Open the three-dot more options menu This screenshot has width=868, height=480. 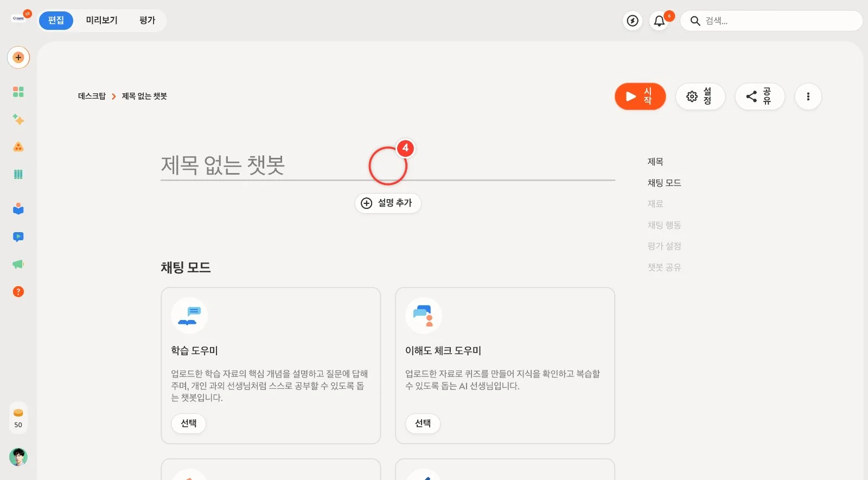pos(808,97)
